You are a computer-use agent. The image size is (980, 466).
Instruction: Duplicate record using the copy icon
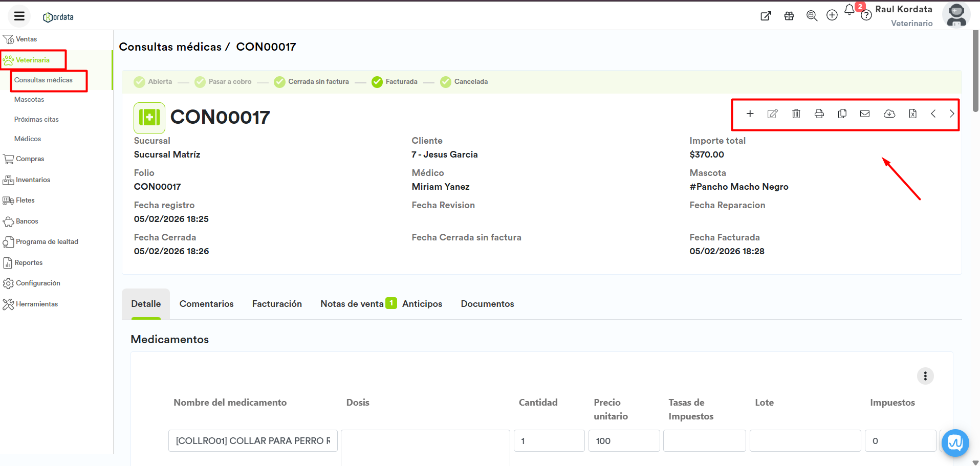click(x=842, y=114)
